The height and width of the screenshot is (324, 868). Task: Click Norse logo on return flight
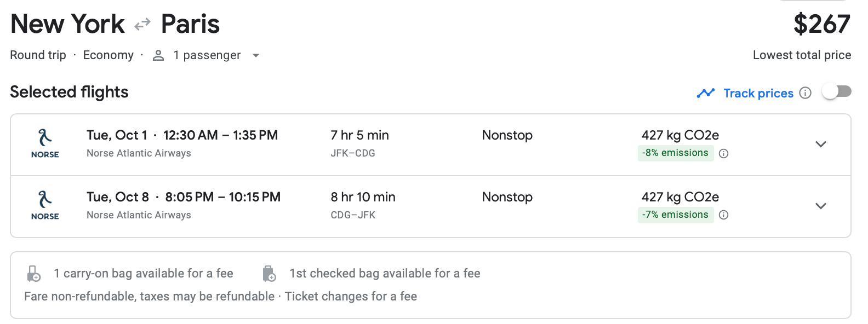(45, 205)
